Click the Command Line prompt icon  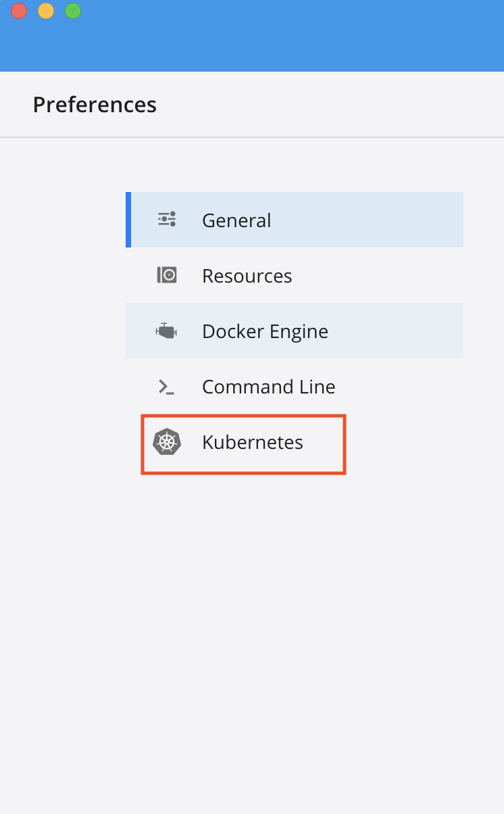click(166, 387)
